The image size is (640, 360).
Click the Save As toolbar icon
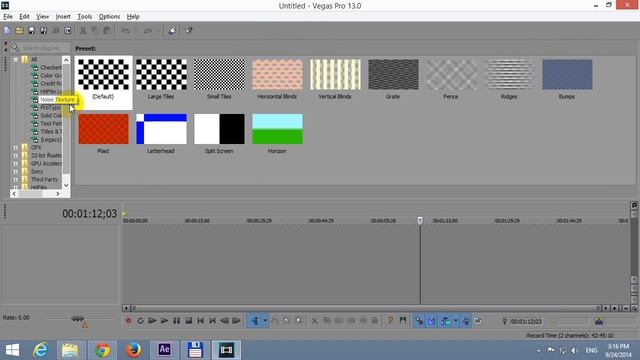pyautogui.click(x=43, y=31)
